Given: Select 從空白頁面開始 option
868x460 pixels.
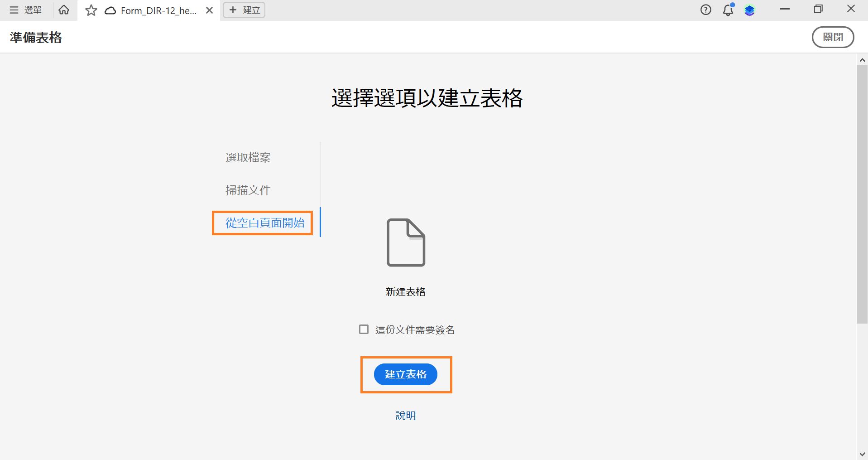Looking at the screenshot, I should pos(262,223).
